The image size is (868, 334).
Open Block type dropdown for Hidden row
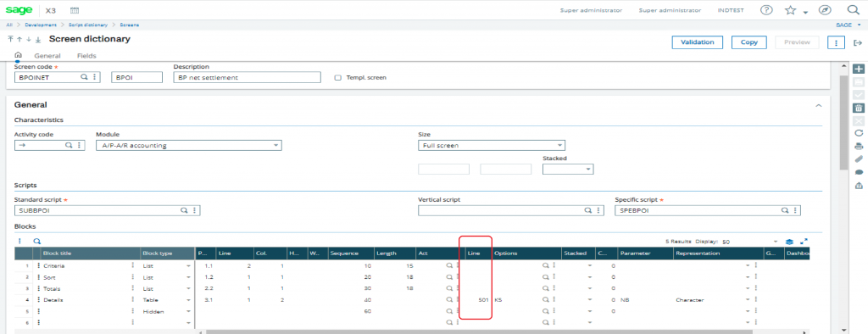(x=188, y=311)
